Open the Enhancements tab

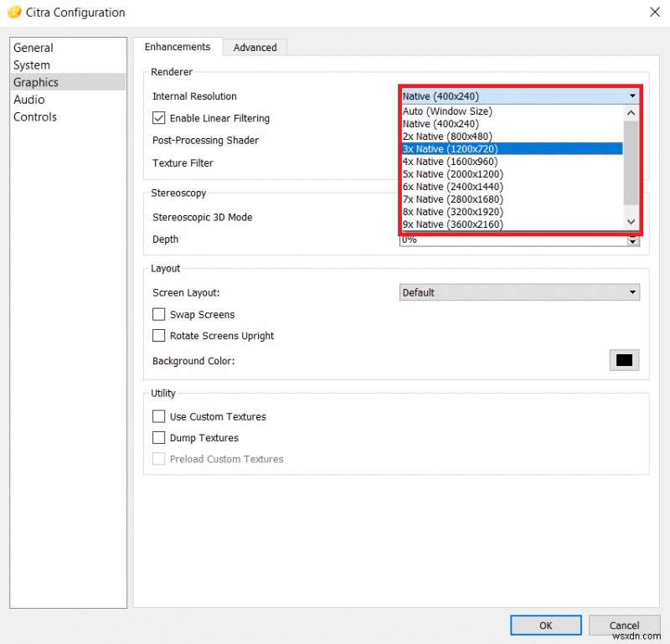[x=178, y=47]
